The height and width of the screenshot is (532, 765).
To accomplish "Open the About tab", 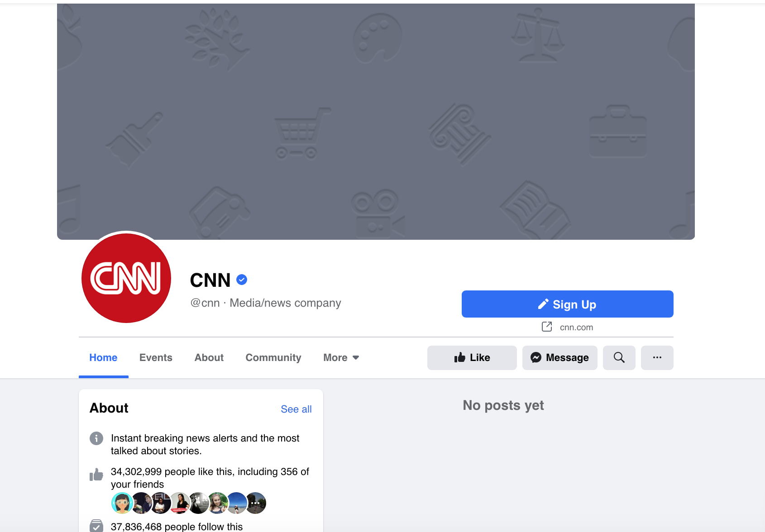I will [x=209, y=357].
